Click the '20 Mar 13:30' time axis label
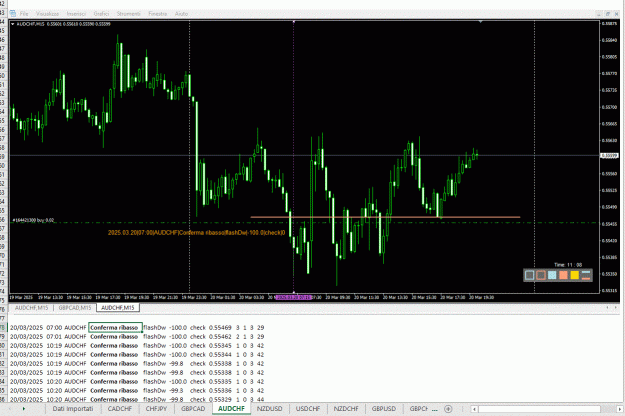Screen dimensions: 625x416 click(395, 297)
